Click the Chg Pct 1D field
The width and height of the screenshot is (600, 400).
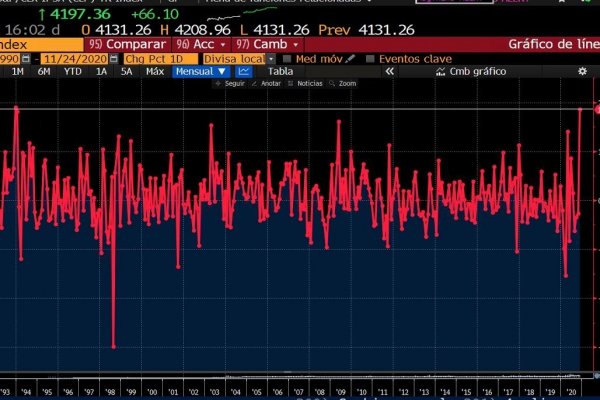click(161, 59)
